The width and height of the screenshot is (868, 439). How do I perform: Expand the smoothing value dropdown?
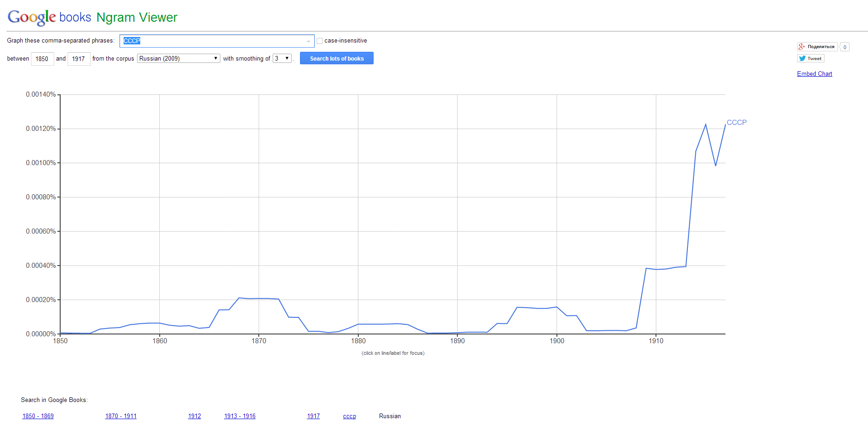coord(282,58)
